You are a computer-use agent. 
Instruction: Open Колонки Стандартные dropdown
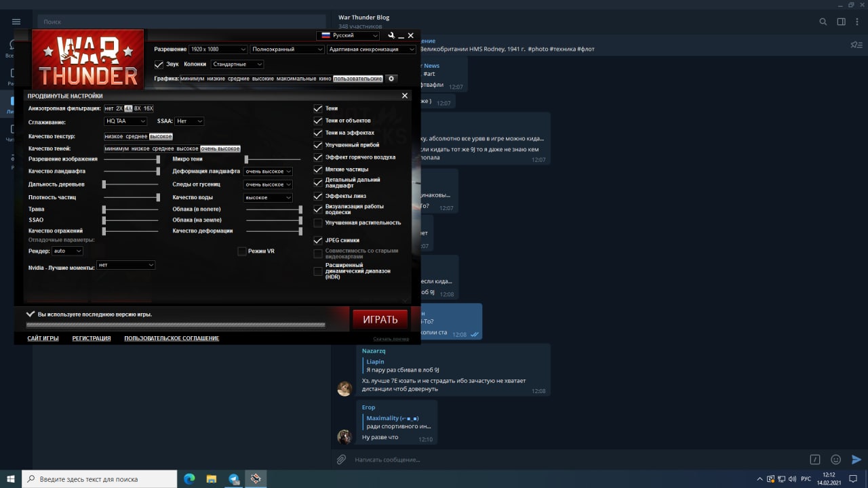(237, 64)
